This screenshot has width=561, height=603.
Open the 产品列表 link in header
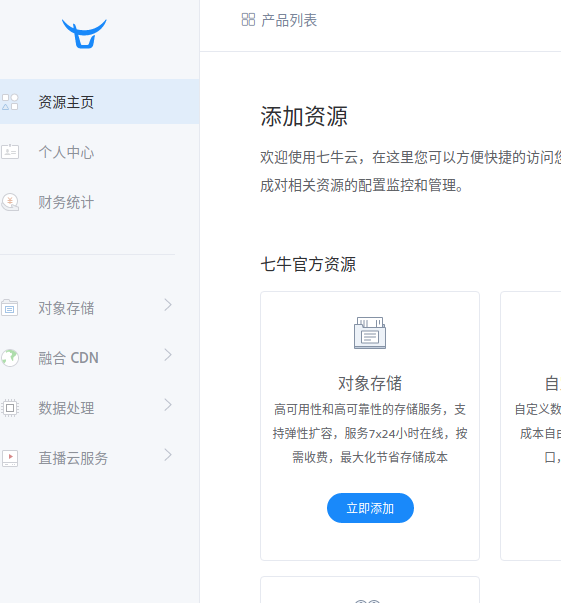279,20
